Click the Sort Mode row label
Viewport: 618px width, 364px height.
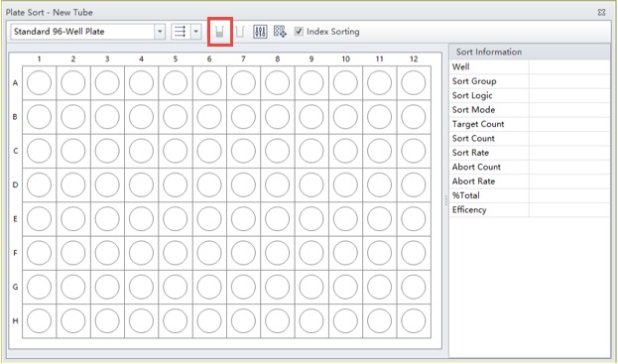pyautogui.click(x=473, y=109)
